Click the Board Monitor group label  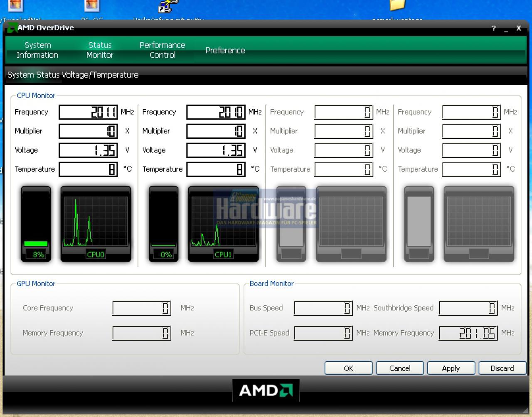pos(271,284)
